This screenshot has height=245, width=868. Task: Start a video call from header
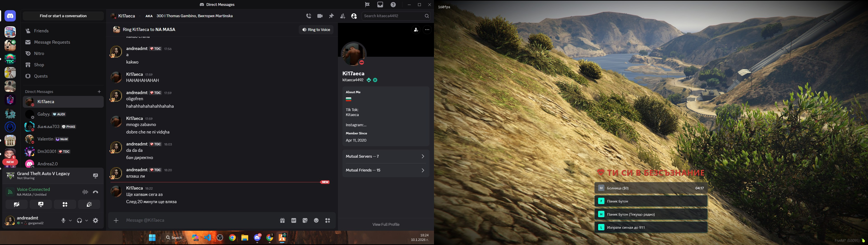(x=320, y=16)
